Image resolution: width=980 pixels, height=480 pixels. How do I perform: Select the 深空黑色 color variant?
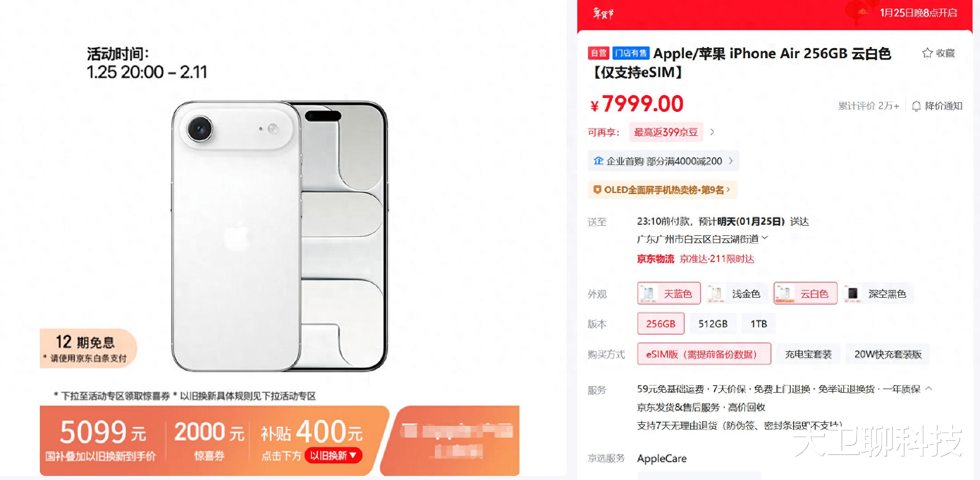(x=878, y=294)
